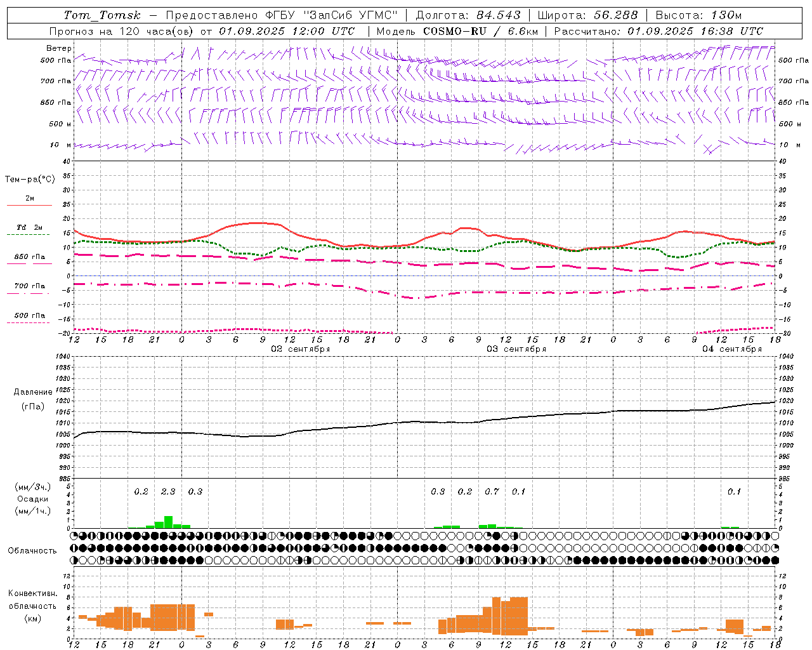The image size is (812, 650).
Task: Click the Давление panel label
Action: 33,392
